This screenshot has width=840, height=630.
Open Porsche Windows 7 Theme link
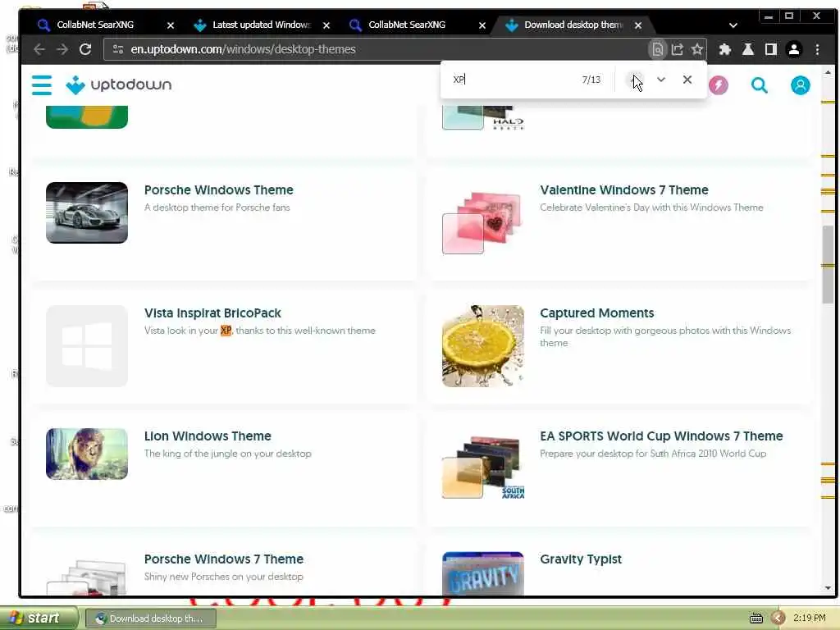224,559
